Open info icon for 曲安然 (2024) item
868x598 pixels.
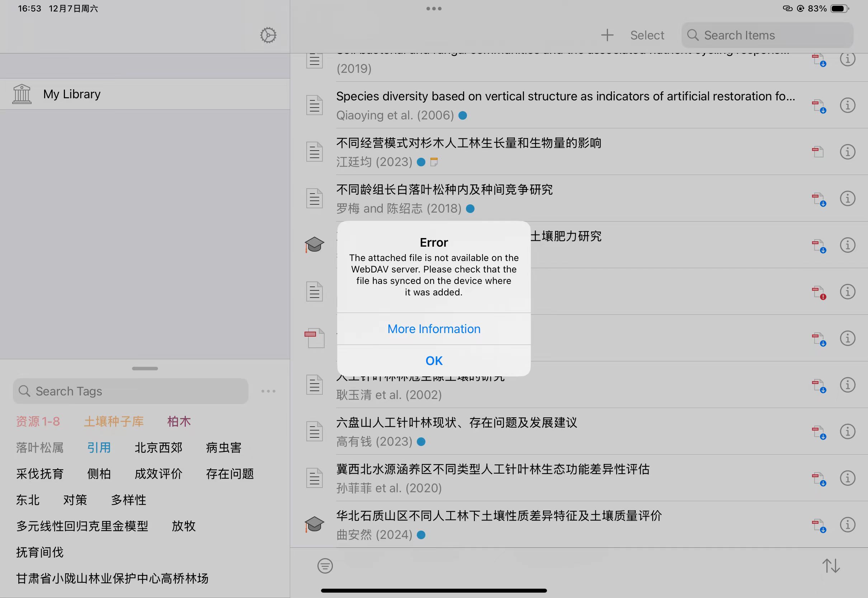pos(848,525)
